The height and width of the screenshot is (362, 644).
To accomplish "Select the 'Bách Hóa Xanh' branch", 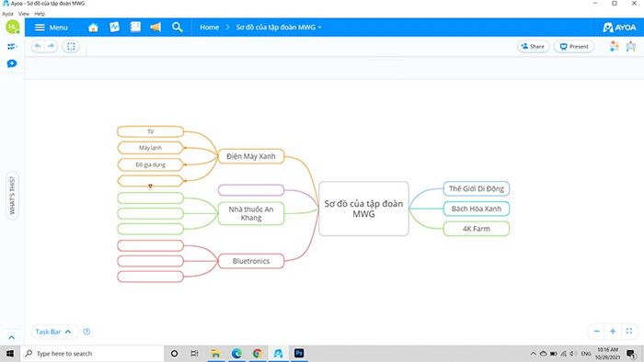I will [x=477, y=209].
